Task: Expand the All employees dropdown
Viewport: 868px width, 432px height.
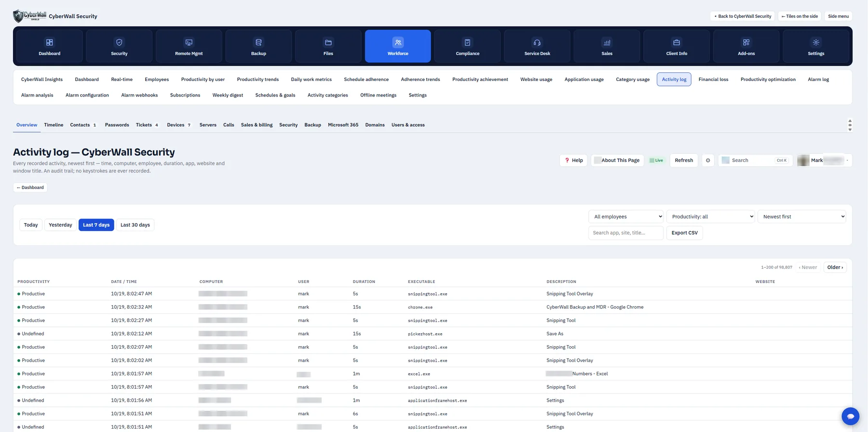Action: pyautogui.click(x=626, y=216)
